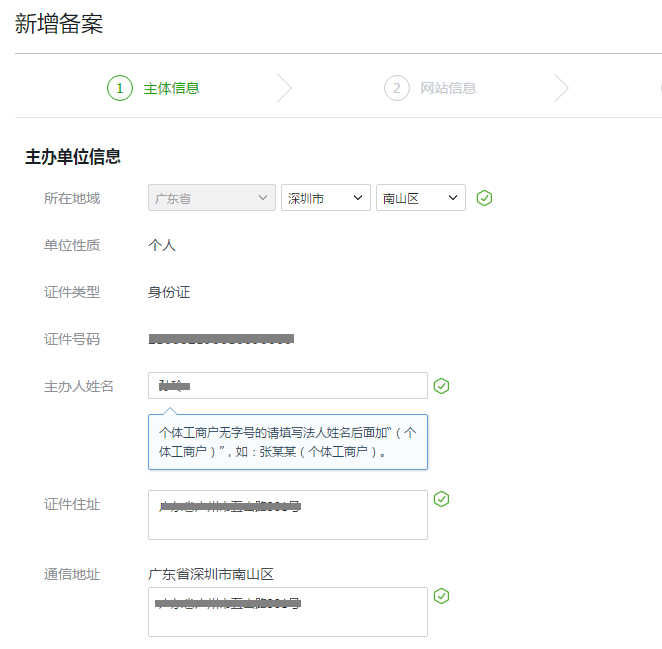Viewport: 662px width, 649px height.
Task: Click green checkmark next to 主办人姓名 field
Action: coord(441,386)
